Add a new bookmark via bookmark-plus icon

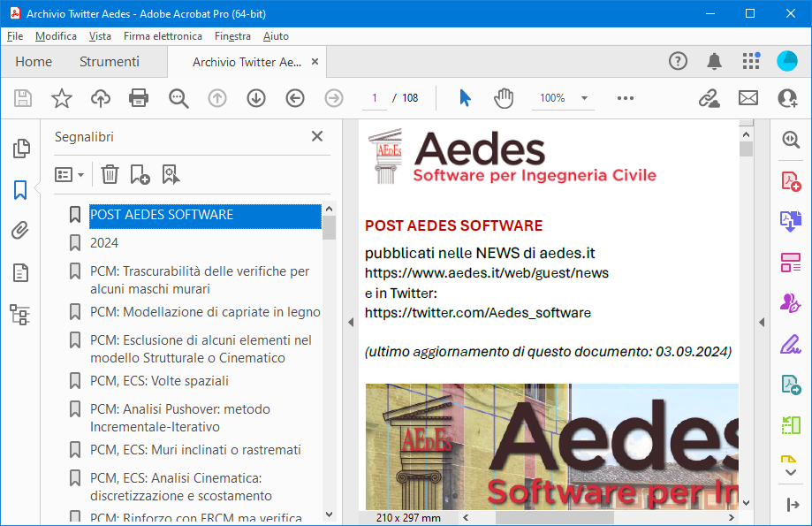point(139,174)
